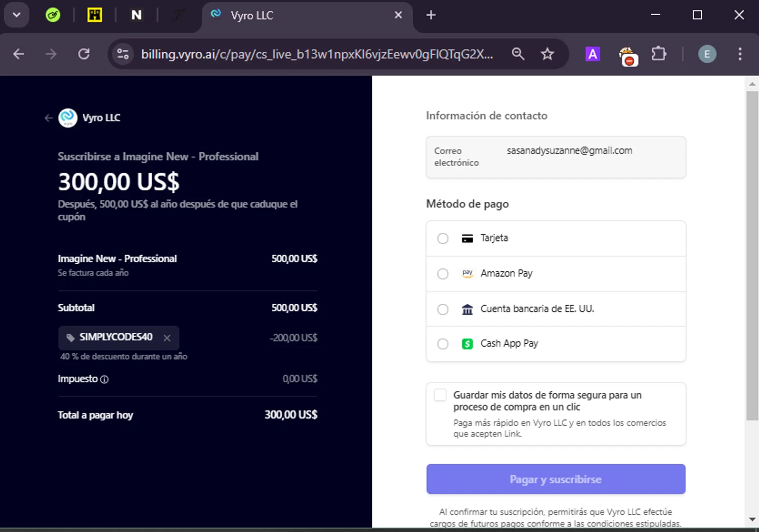
Task: Bookmark this page with the star
Action: point(547,54)
